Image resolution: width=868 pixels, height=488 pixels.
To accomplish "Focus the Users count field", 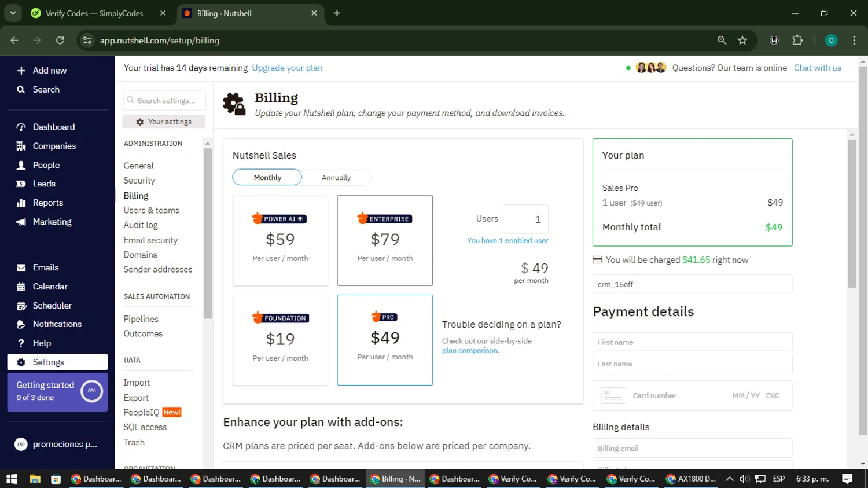I will pos(525,219).
